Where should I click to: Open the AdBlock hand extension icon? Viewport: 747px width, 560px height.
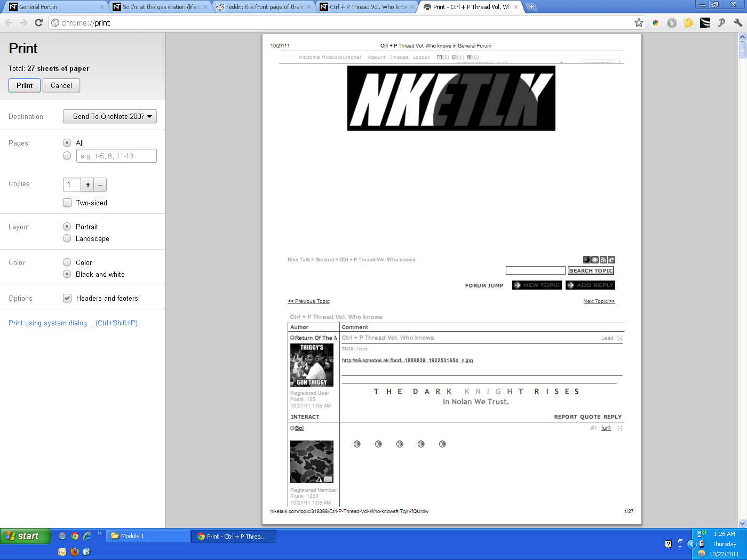[672, 22]
